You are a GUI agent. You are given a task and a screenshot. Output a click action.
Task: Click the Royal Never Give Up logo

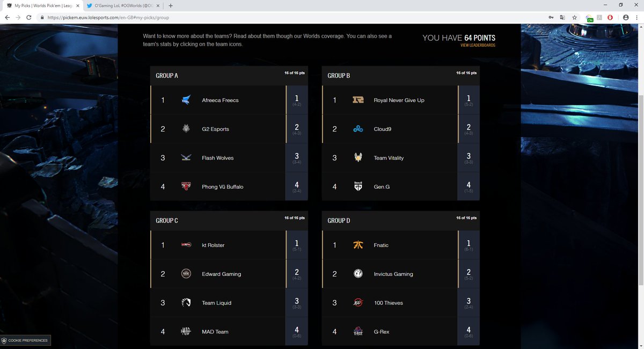pos(358,100)
